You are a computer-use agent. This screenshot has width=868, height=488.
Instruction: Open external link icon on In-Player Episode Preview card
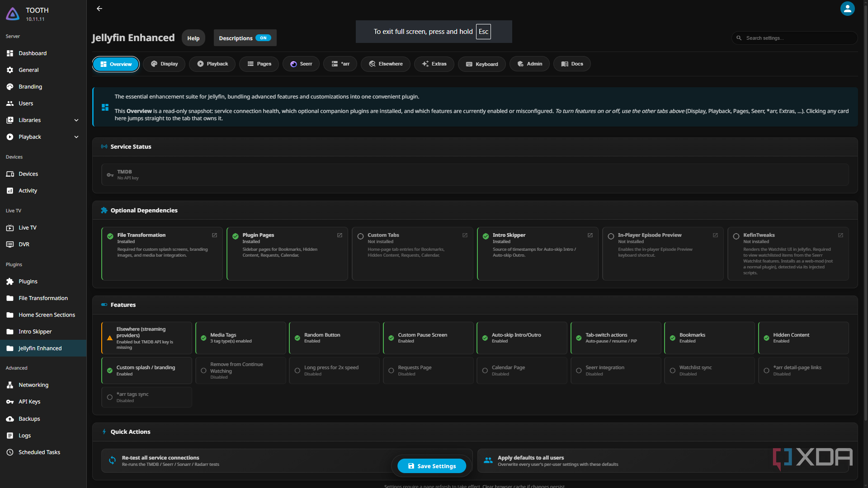(715, 235)
